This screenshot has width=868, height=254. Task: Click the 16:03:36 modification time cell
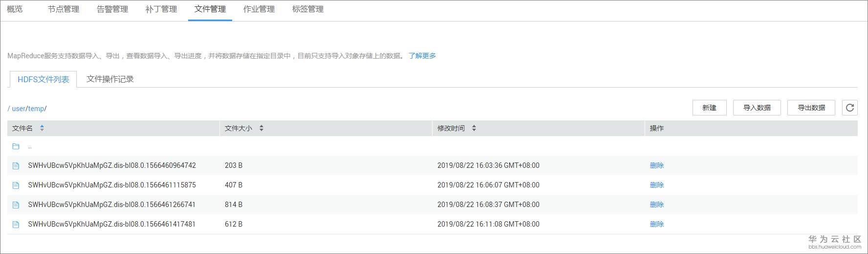point(488,165)
